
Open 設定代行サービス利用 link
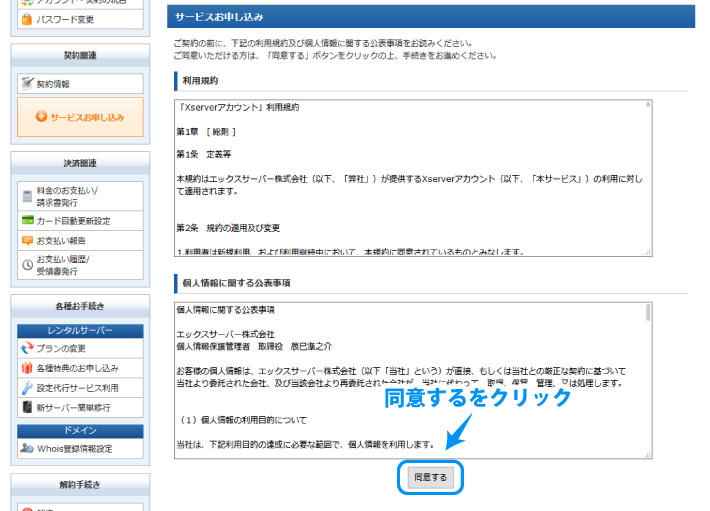80,388
